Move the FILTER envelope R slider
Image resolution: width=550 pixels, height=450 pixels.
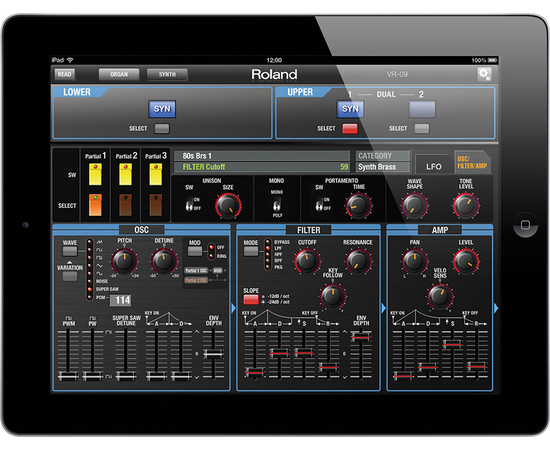[328, 367]
